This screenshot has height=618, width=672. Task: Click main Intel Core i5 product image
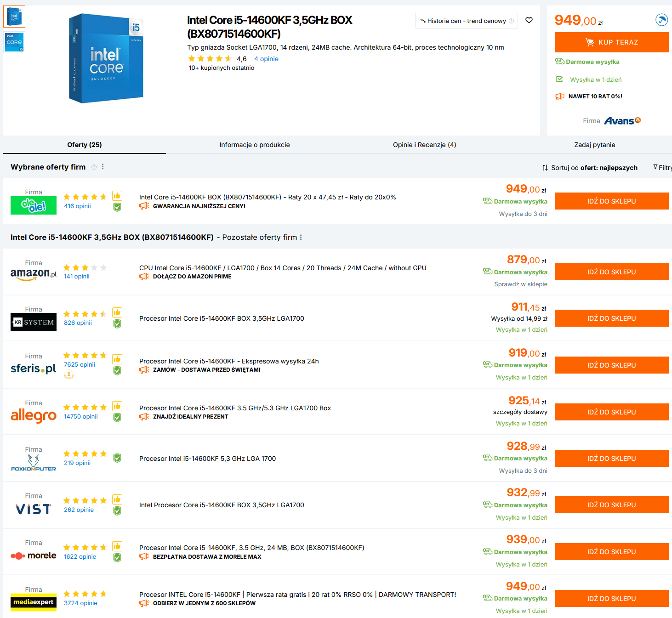[x=106, y=58]
